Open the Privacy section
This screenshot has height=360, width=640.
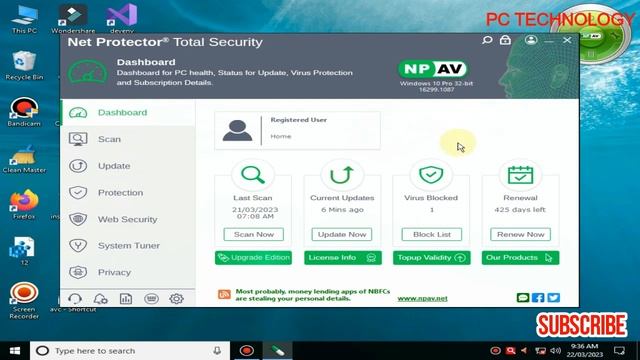coord(128,272)
